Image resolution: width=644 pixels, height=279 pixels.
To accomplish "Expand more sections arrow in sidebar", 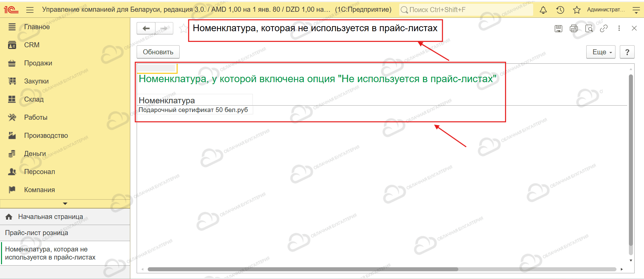I will click(65, 204).
